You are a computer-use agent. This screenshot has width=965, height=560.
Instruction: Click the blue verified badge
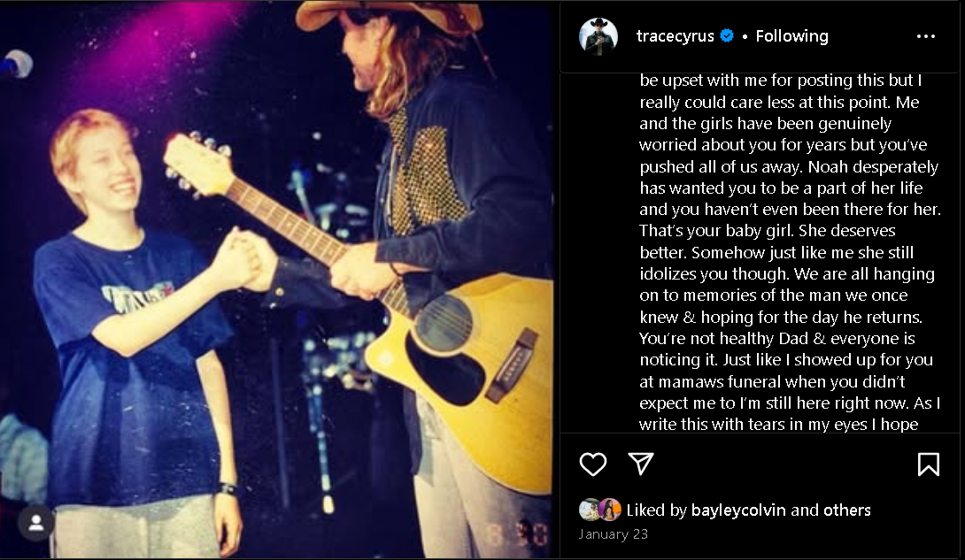pyautogui.click(x=727, y=36)
